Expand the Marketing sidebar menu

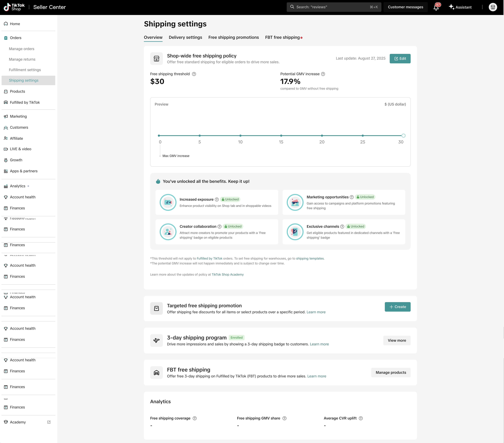[18, 116]
